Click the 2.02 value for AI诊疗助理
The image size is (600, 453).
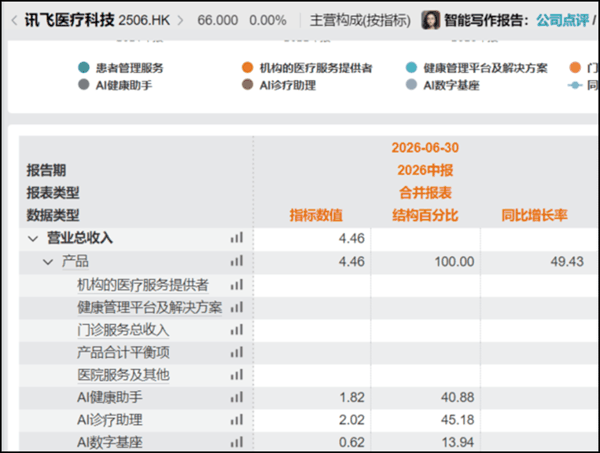352,420
